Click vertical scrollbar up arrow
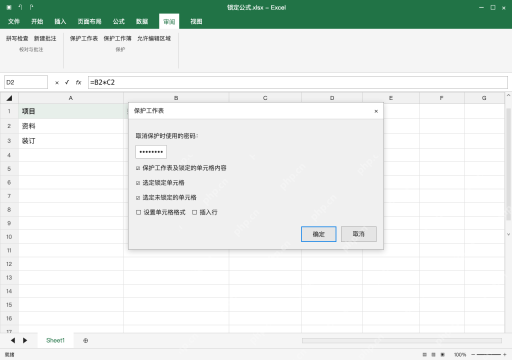 click(508, 96)
